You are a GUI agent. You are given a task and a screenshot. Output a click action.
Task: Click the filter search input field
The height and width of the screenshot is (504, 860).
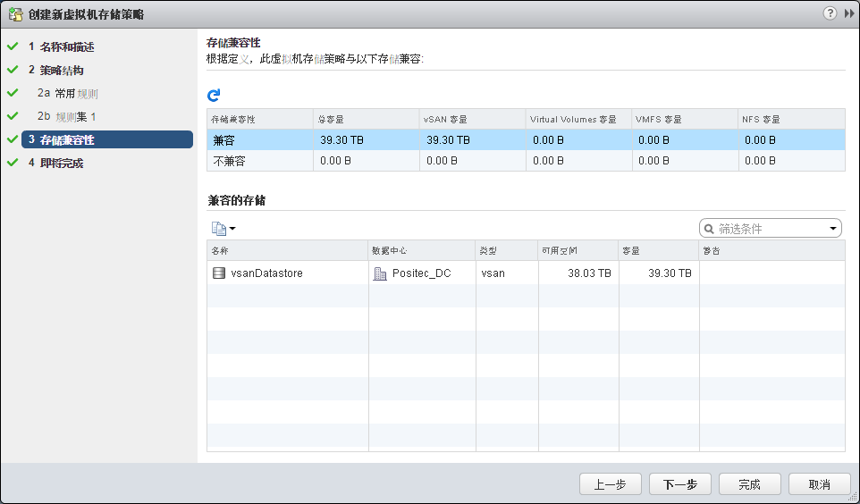click(x=770, y=229)
